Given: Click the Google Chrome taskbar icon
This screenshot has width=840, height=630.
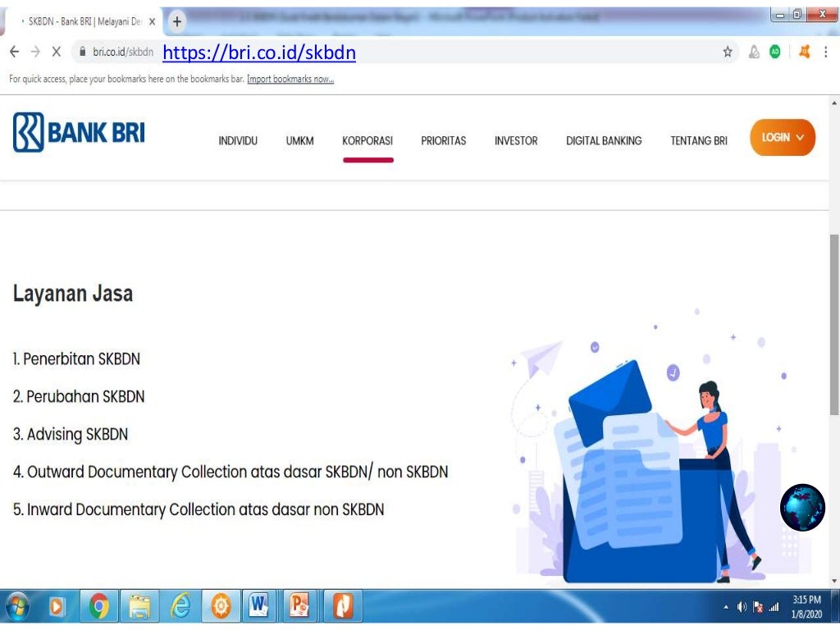Looking at the screenshot, I should 98,607.
